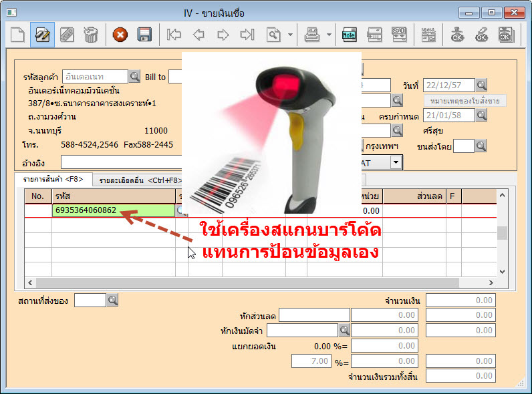Click the ส่วนลด column header

click(414, 196)
